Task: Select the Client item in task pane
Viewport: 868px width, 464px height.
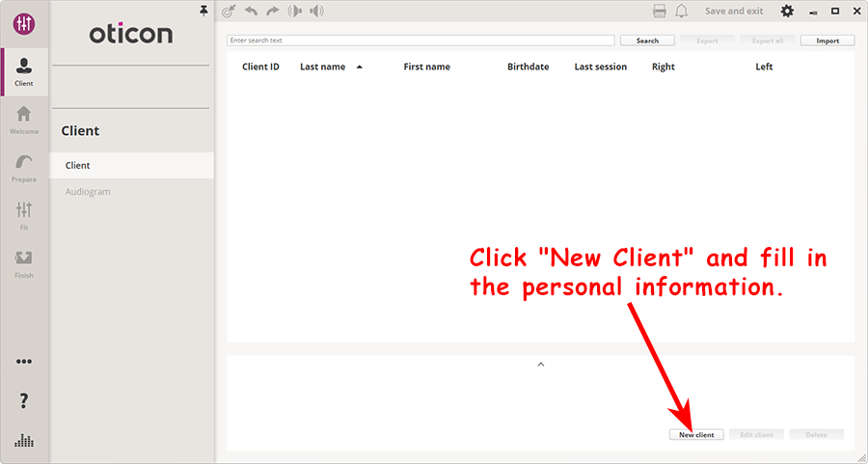Action: pos(132,165)
